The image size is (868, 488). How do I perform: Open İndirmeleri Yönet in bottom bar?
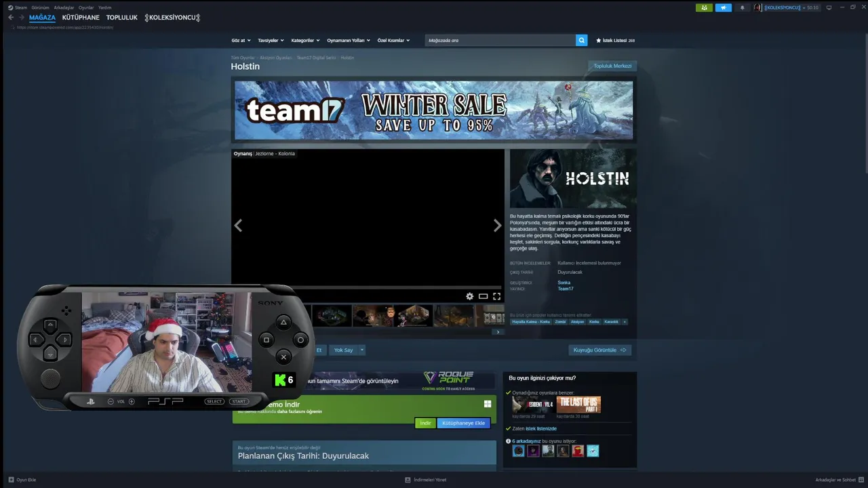click(x=426, y=480)
